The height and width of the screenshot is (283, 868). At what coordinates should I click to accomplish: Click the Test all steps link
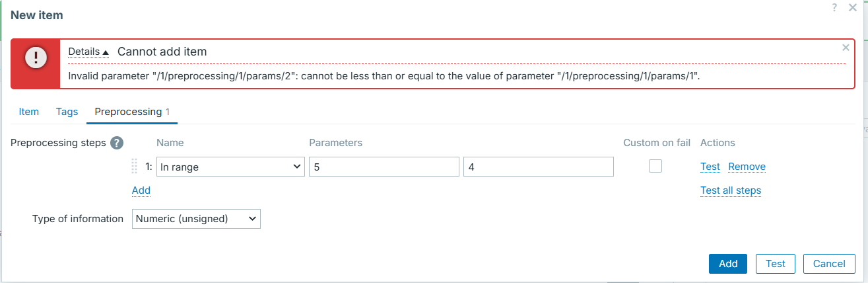click(x=731, y=190)
